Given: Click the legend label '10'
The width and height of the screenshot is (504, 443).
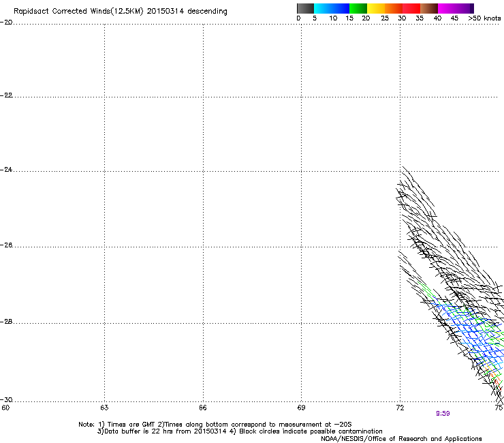Looking at the screenshot, I should [x=333, y=18].
